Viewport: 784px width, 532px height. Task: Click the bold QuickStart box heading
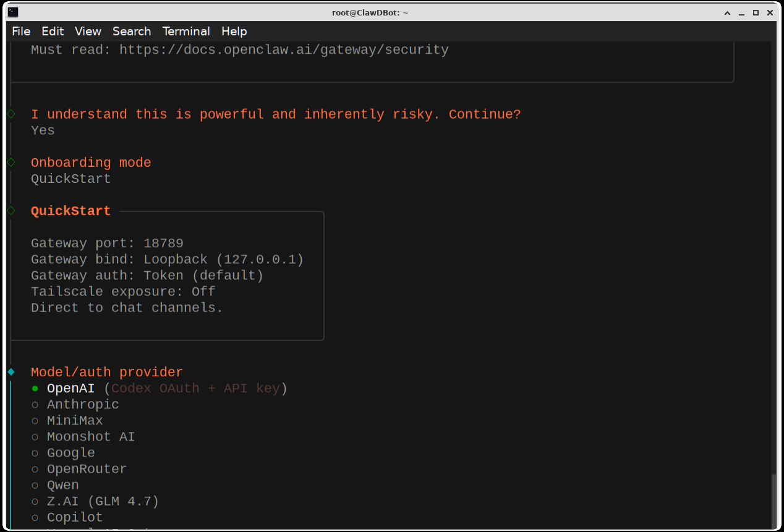[71, 211]
